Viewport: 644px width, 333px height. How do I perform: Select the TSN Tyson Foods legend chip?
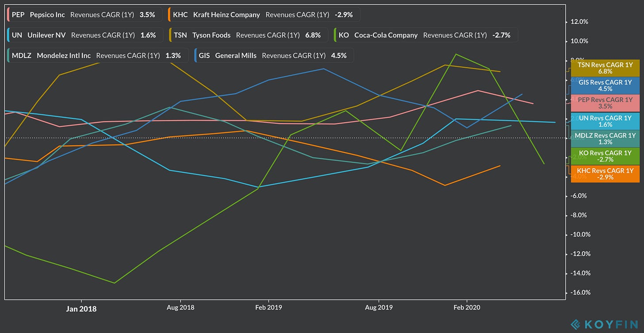pyautogui.click(x=249, y=35)
